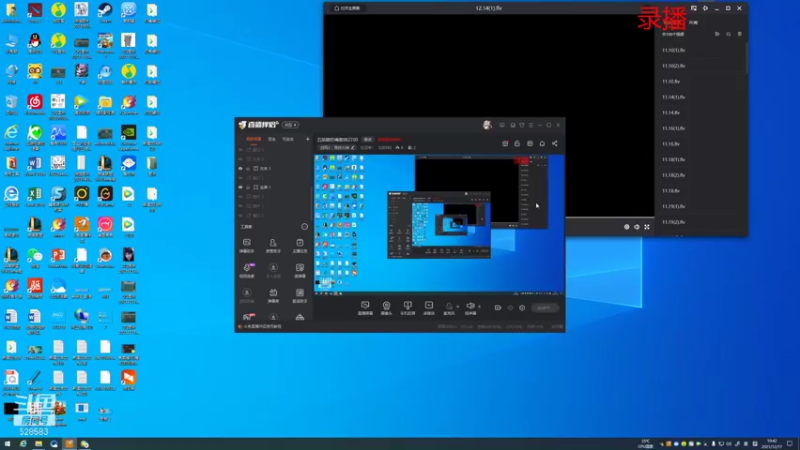Click the record camera icon beside the gear
800x450 pixels.
497,308
